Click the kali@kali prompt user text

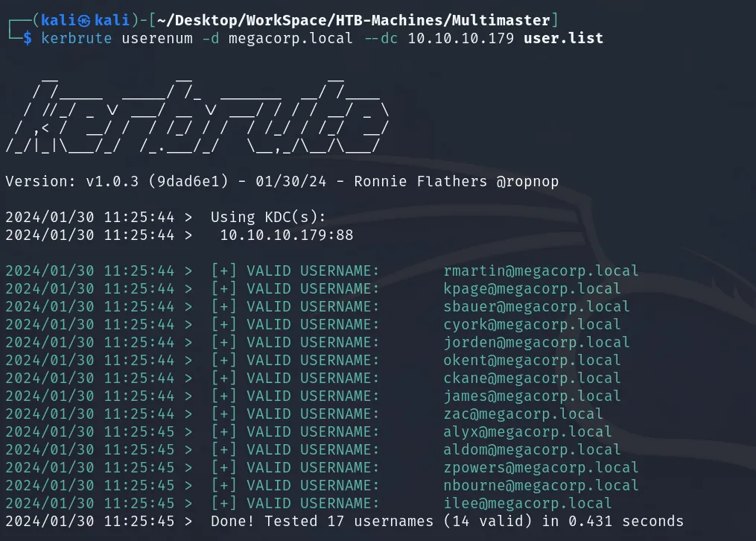86,20
